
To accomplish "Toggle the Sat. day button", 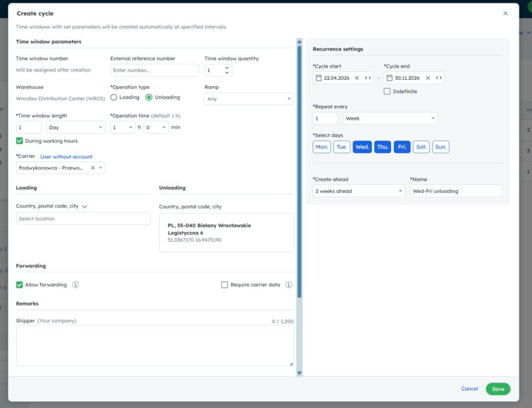I will pos(421,147).
